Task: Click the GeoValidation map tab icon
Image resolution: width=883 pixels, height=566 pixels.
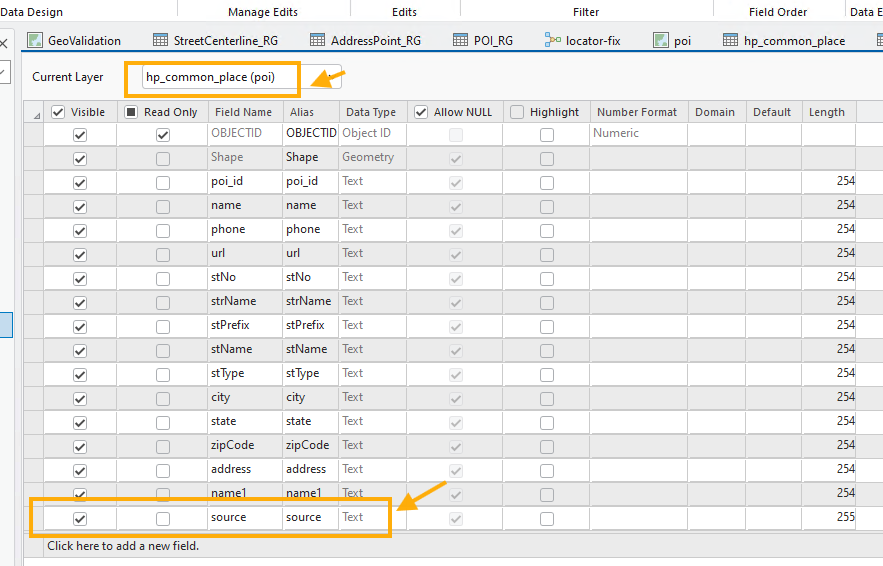Action: click(35, 41)
